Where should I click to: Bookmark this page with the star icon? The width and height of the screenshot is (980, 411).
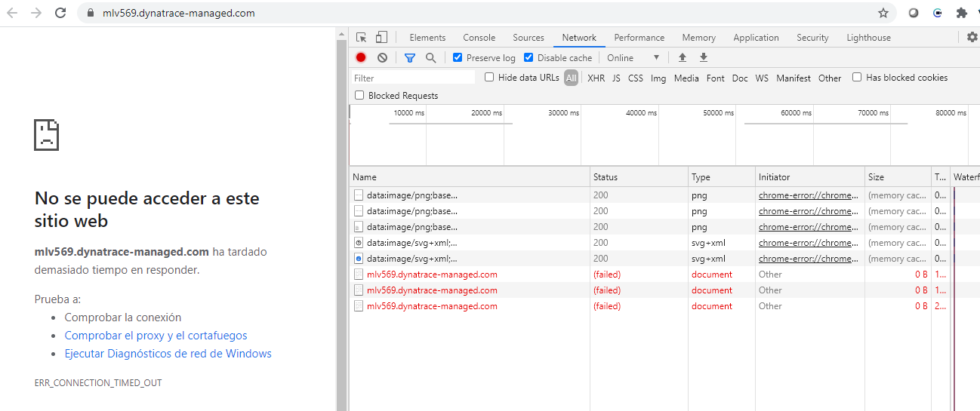pyautogui.click(x=883, y=13)
